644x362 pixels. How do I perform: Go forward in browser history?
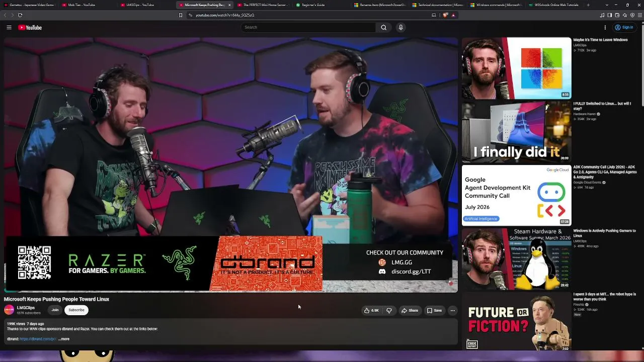click(12, 15)
